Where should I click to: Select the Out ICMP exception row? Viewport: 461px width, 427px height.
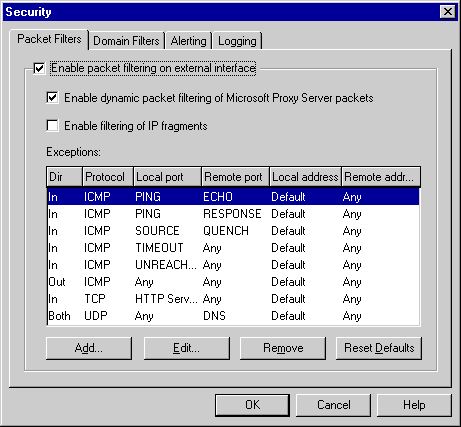pyautogui.click(x=233, y=282)
